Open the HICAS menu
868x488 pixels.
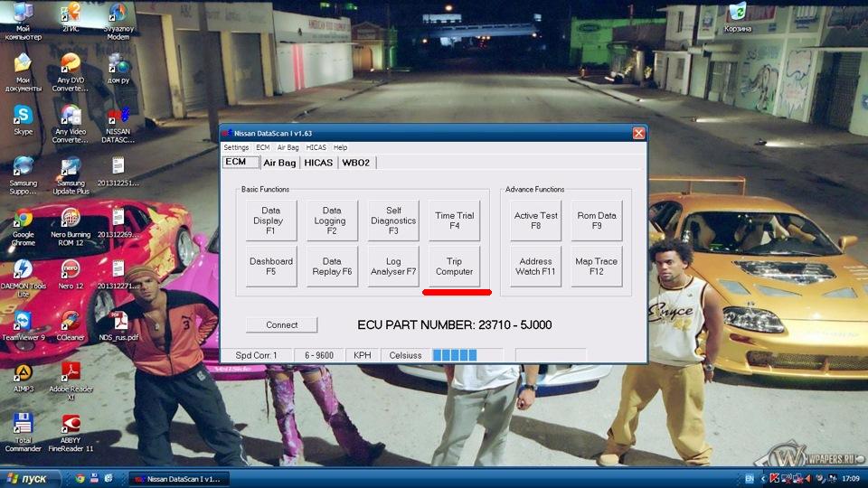pyautogui.click(x=316, y=147)
